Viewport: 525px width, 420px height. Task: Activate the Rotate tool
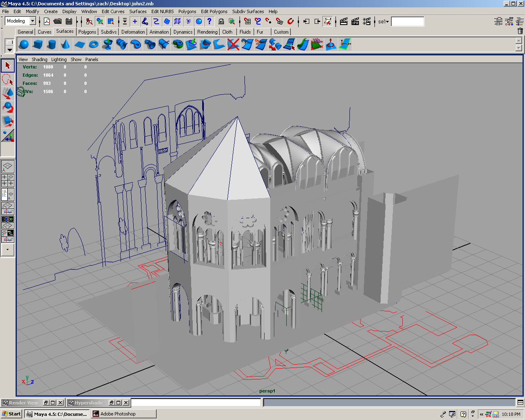8,107
